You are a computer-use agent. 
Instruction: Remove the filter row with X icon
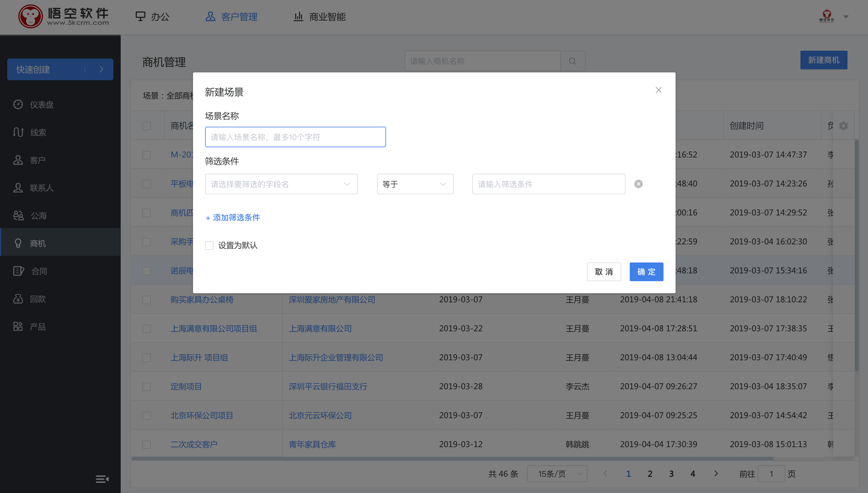(638, 184)
